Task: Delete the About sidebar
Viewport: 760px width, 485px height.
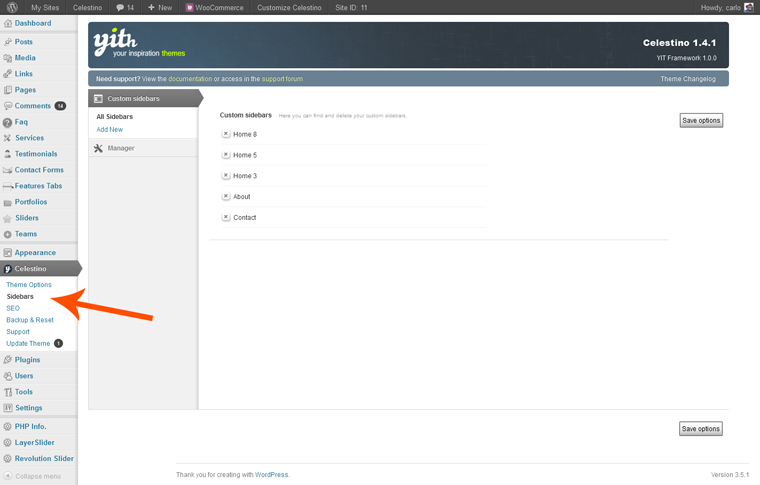Action: pos(225,197)
